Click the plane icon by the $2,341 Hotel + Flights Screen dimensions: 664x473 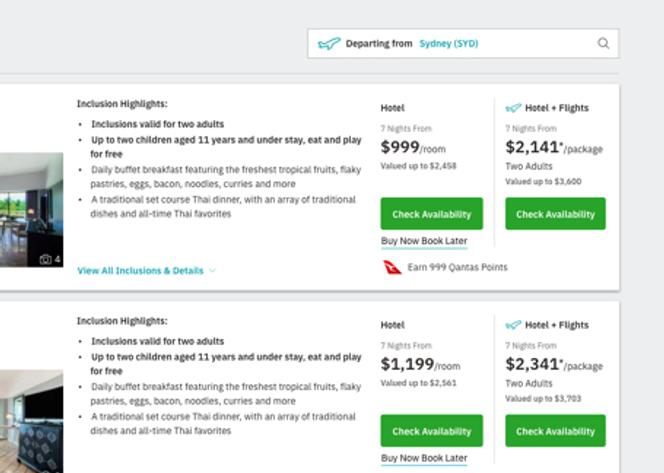(x=513, y=325)
